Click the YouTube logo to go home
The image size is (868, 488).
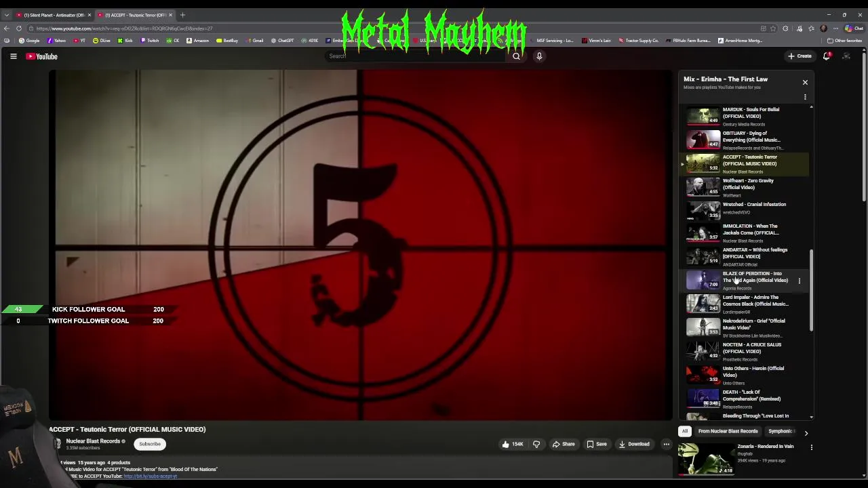(x=42, y=56)
